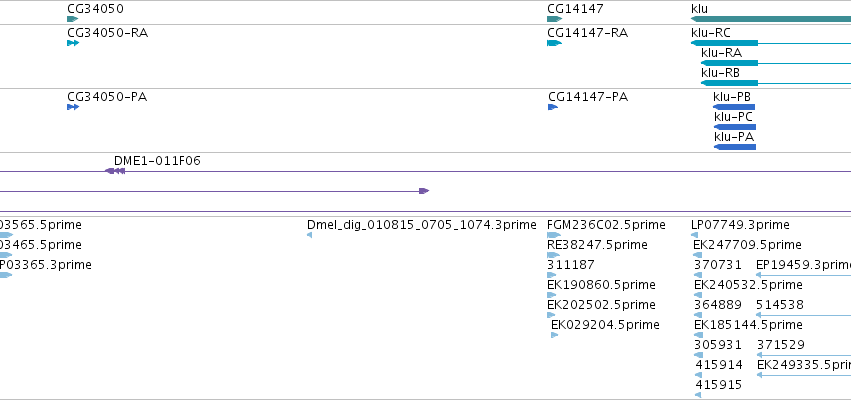The width and height of the screenshot is (851, 400).
Task: Click the CG14147 gene label
Action: (575, 9)
